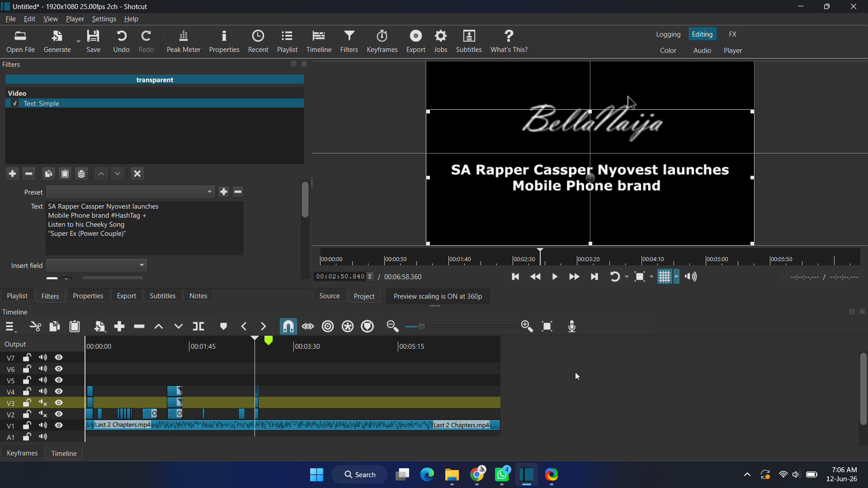Viewport: 868px width, 488px height.
Task: Open Recent files panel
Action: (258, 42)
